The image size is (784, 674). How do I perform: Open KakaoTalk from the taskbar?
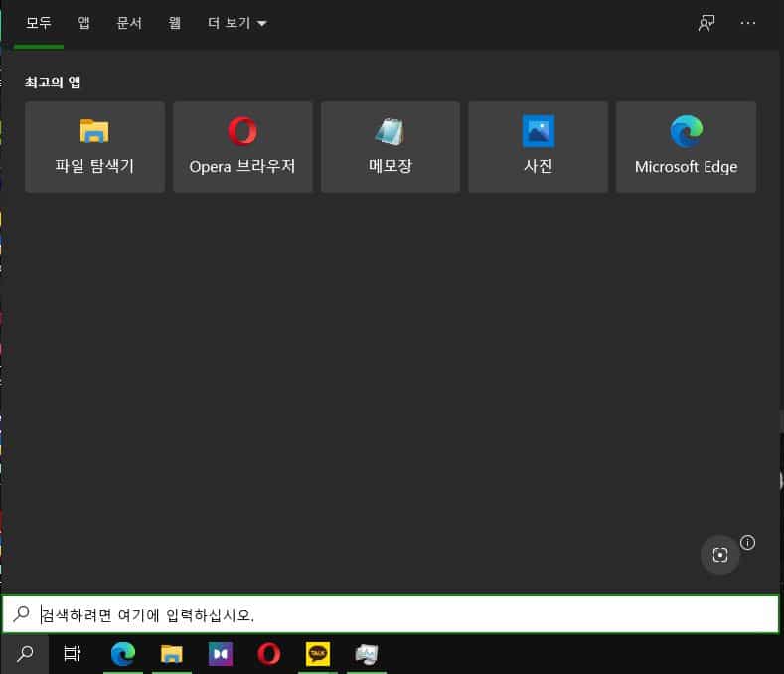(x=318, y=653)
